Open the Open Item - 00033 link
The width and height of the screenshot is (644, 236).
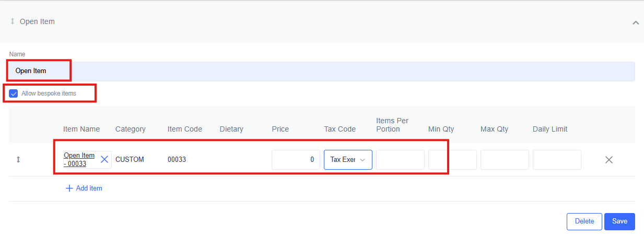coord(79,160)
